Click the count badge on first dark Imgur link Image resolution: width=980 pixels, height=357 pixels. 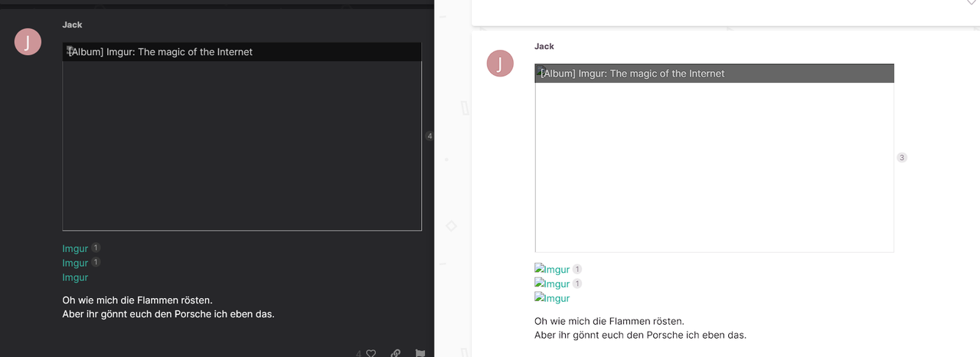tap(96, 247)
